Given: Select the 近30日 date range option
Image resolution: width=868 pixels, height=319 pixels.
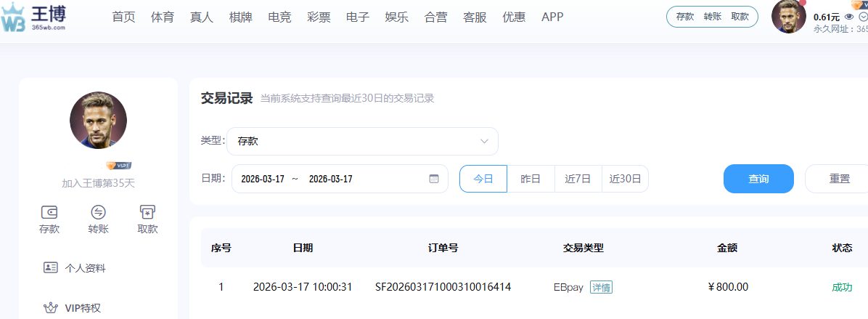Looking at the screenshot, I should pos(625,179).
